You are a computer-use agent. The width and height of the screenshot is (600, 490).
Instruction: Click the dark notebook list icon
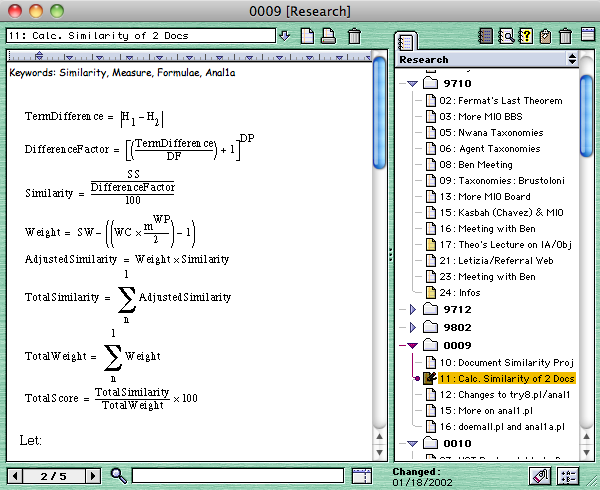pos(485,36)
